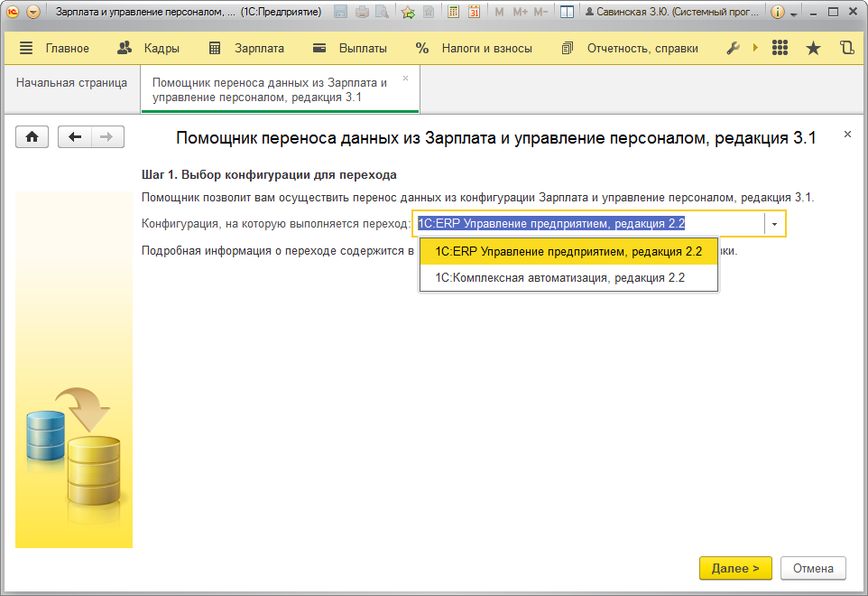Open the Зарплата menu section
The width and height of the screenshot is (868, 596).
(246, 49)
